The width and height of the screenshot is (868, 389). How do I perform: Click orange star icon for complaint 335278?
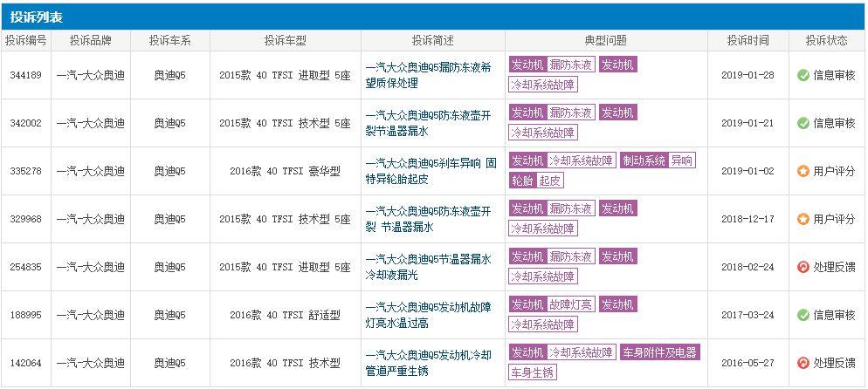coord(803,171)
